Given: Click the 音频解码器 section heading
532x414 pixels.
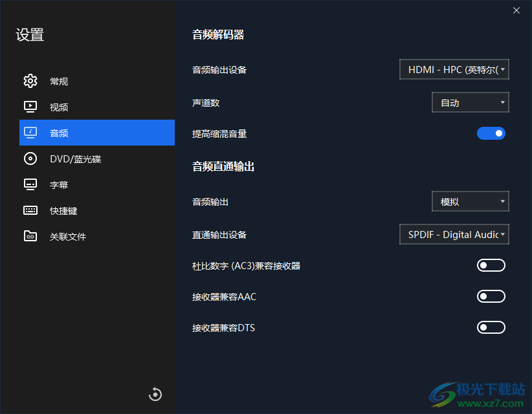Looking at the screenshot, I should tap(218, 34).
